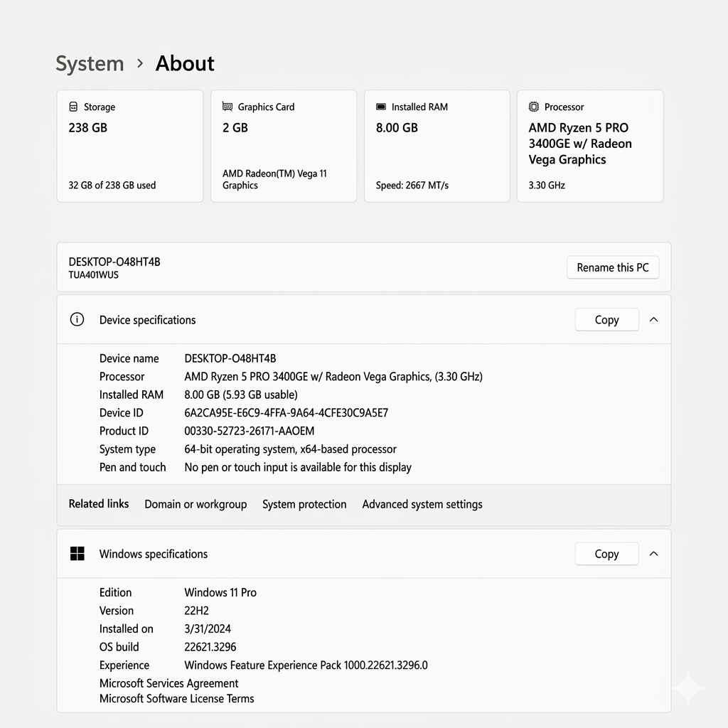This screenshot has height=728, width=728.
Task: Open Domain or workgroup link
Action: (196, 504)
